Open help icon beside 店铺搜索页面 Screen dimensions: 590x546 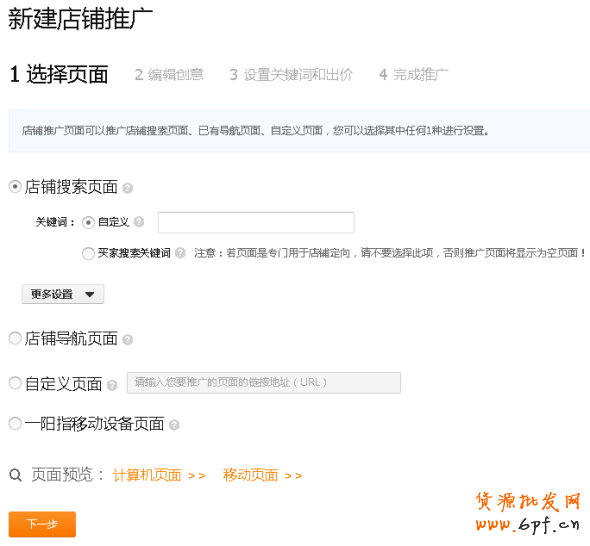coord(128,188)
